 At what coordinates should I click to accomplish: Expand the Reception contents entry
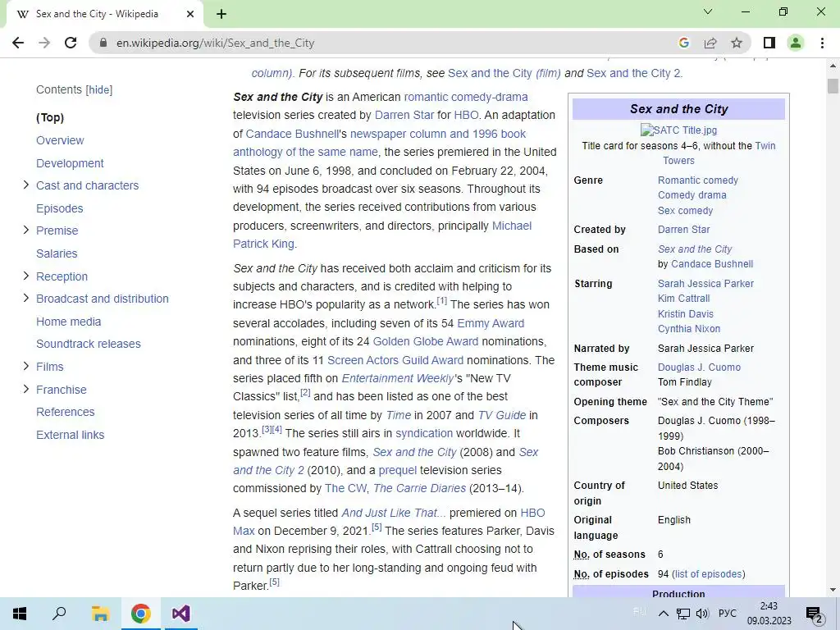point(25,276)
